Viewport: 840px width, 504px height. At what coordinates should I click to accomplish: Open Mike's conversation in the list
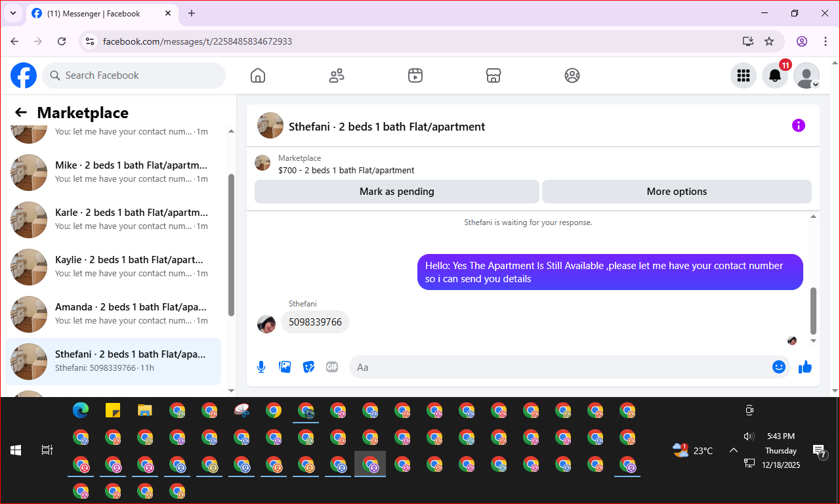coord(114,173)
